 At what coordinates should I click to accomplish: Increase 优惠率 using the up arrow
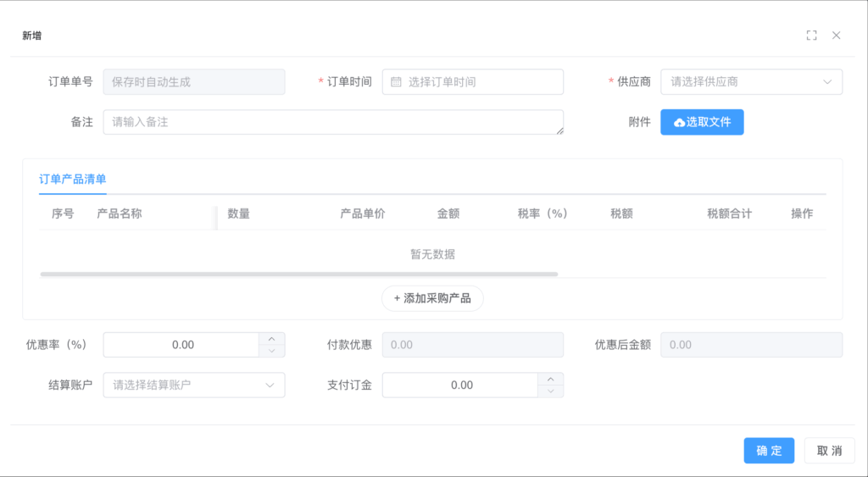pos(271,339)
